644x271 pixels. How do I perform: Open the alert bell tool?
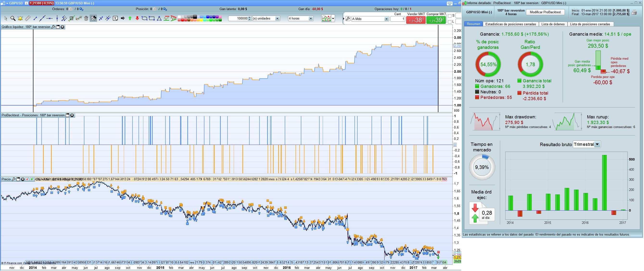click(x=20, y=18)
